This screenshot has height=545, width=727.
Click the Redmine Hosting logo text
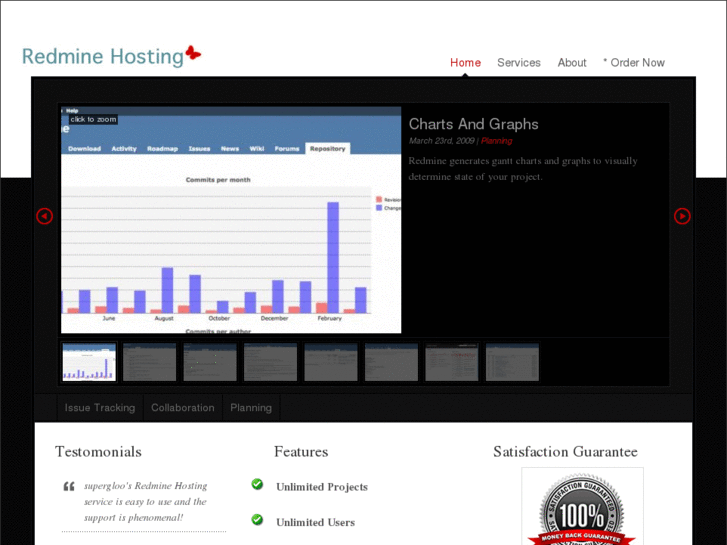pyautogui.click(x=103, y=57)
